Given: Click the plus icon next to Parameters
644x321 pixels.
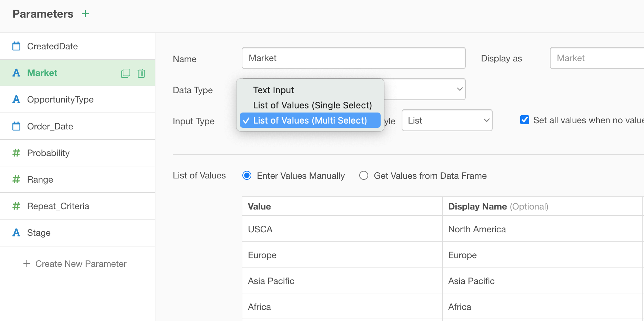Looking at the screenshot, I should coord(85,14).
